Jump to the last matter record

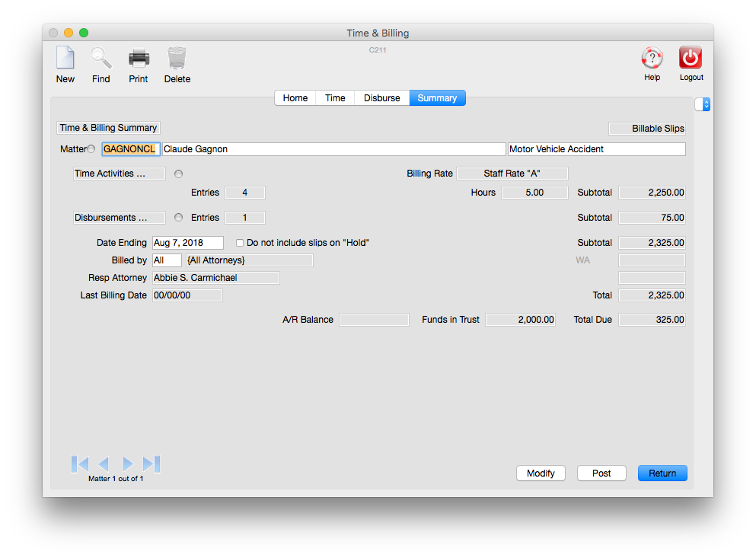click(152, 464)
